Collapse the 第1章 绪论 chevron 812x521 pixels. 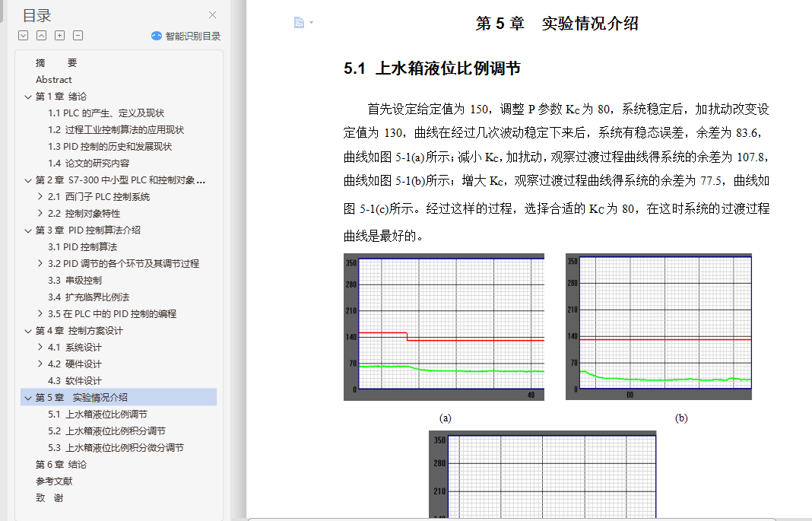28,97
